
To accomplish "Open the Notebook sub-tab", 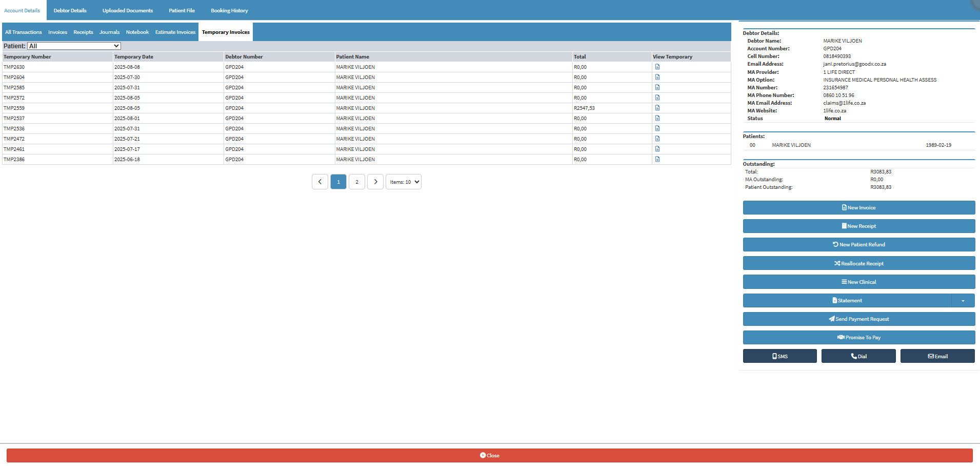I will (137, 32).
